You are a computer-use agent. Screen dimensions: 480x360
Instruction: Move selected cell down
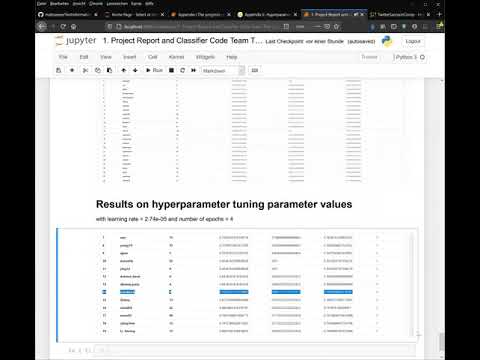coord(135,70)
